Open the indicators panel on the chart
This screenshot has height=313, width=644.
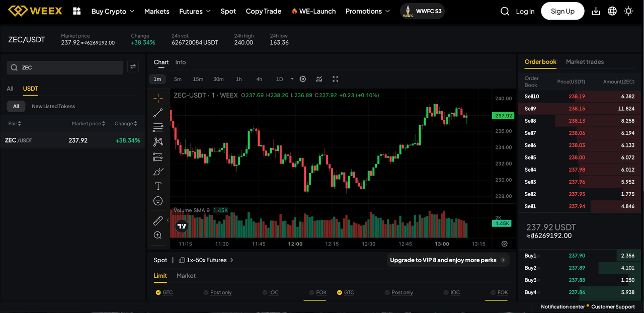(319, 79)
